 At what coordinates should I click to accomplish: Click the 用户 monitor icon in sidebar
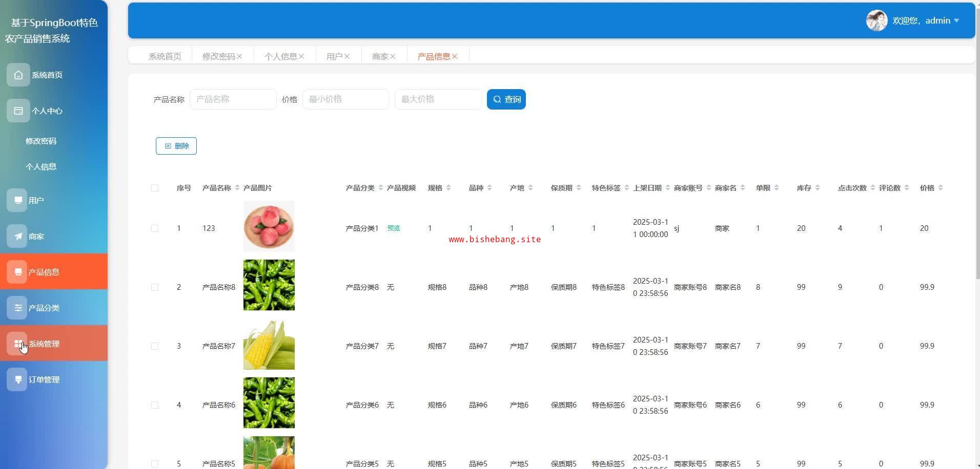point(17,200)
